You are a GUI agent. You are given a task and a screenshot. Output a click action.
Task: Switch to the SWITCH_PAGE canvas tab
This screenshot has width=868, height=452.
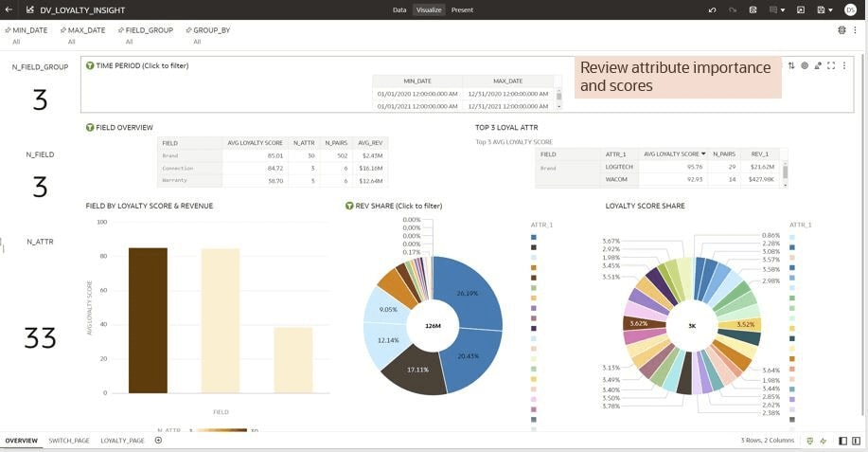pos(69,441)
